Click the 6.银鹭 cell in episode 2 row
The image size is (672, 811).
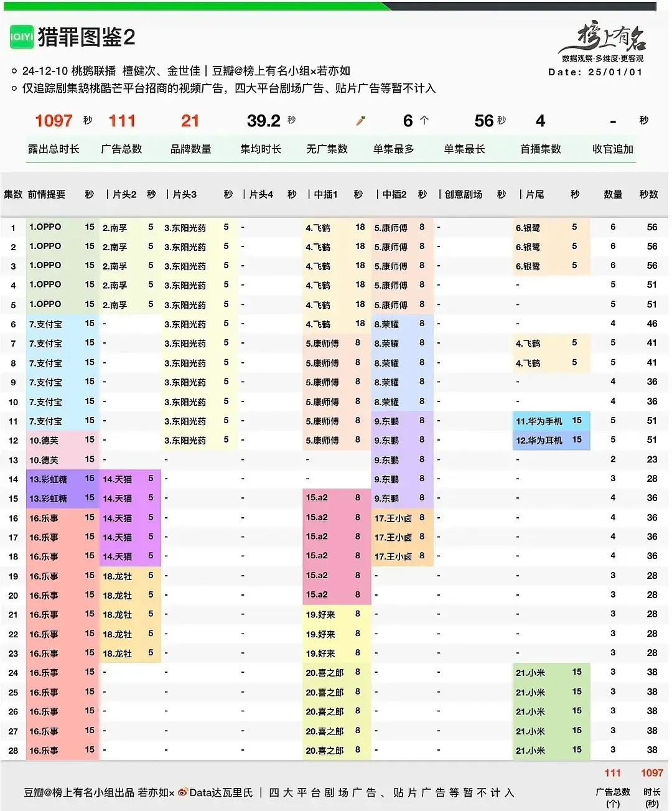click(x=528, y=247)
